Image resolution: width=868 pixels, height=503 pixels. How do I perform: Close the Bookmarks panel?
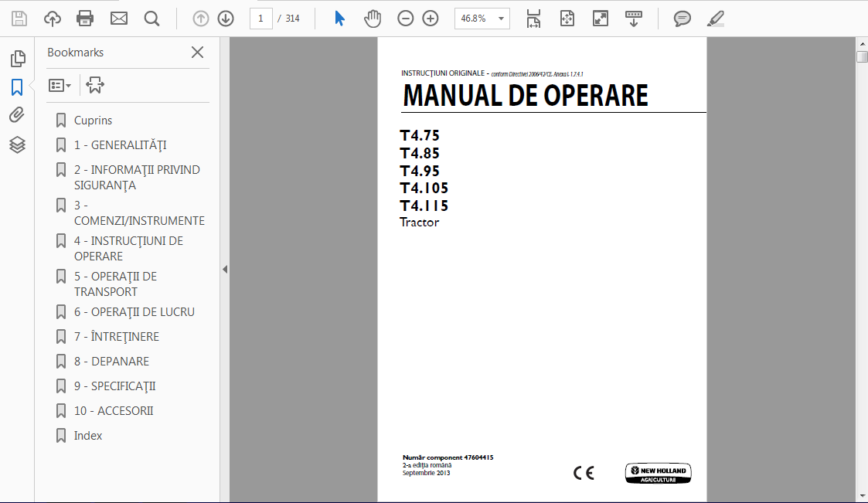click(x=197, y=52)
